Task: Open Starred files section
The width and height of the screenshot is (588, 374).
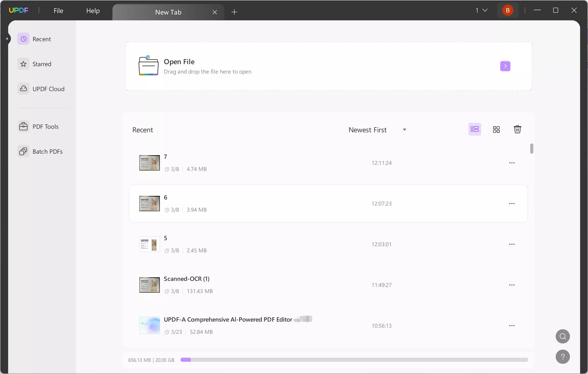Action: click(x=41, y=64)
